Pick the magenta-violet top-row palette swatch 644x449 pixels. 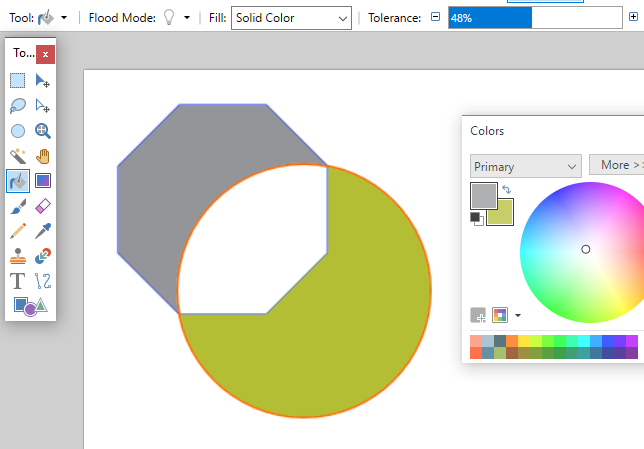coord(632,341)
